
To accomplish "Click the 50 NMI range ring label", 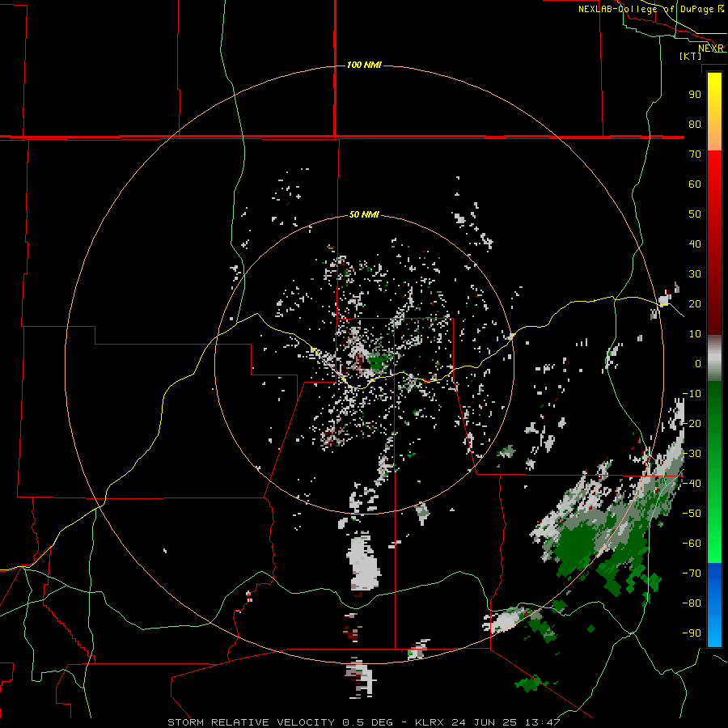I will (364, 214).
